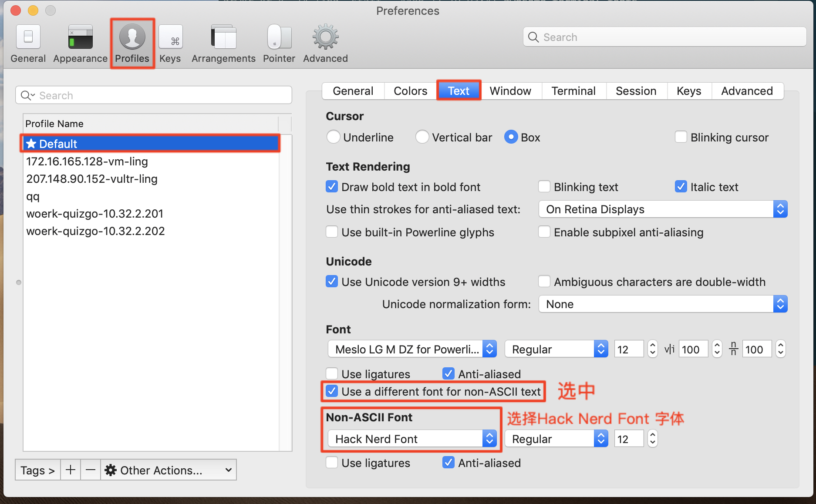Image resolution: width=816 pixels, height=504 pixels.
Task: Click the plus button to add profile
Action: (x=71, y=470)
